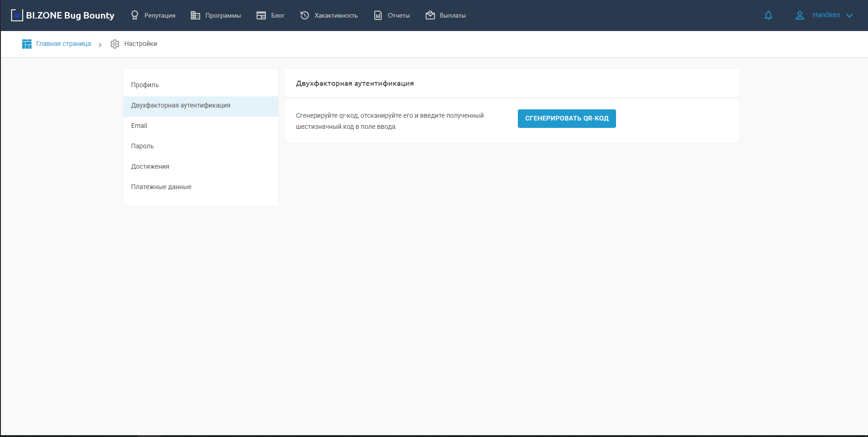Click the Репутация medal icon

(x=135, y=15)
